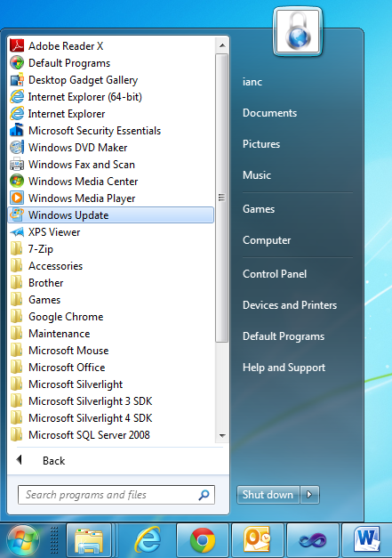Open Adobe Reader X from the program list
Screen dimensions: 392x558
(x=111, y=46)
